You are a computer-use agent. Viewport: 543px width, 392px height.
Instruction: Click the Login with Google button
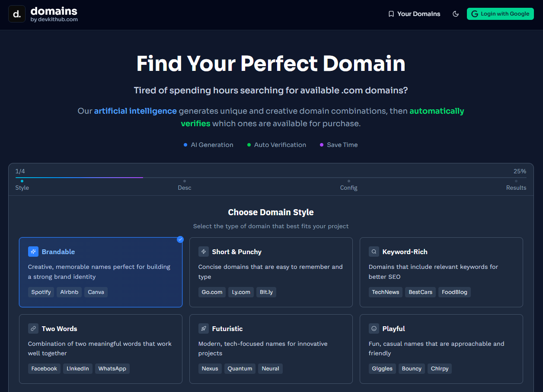pyautogui.click(x=500, y=13)
